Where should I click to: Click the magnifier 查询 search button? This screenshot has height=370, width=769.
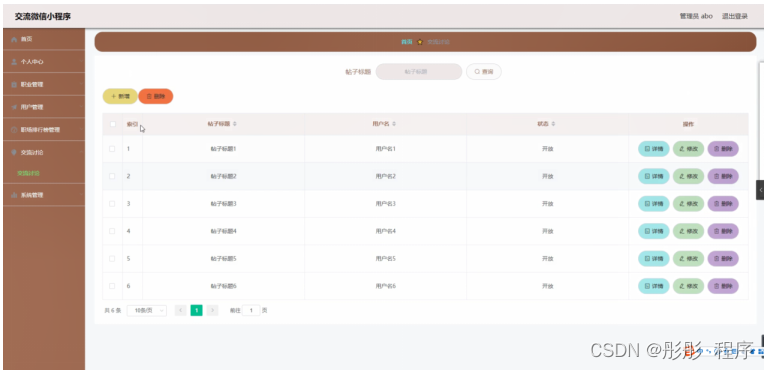(484, 72)
